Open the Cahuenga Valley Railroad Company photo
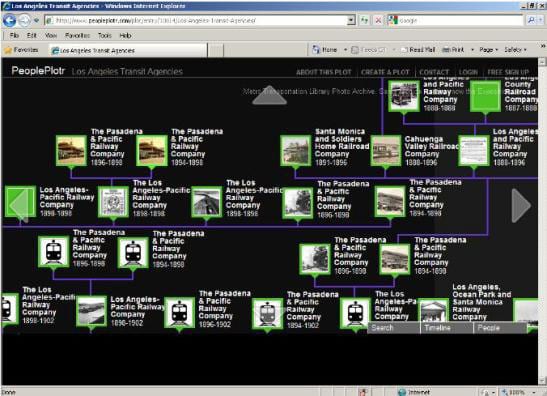 tap(386, 151)
